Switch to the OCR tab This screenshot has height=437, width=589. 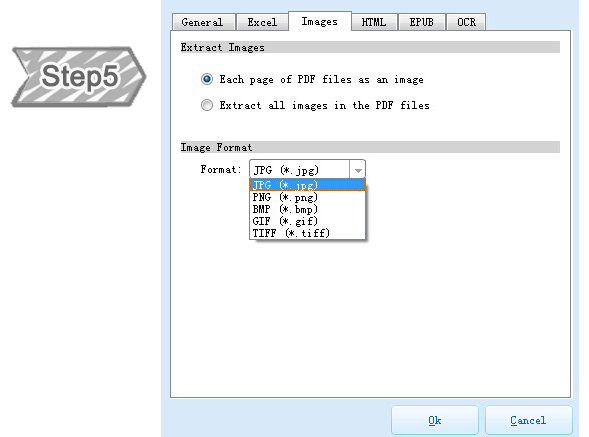tap(466, 22)
